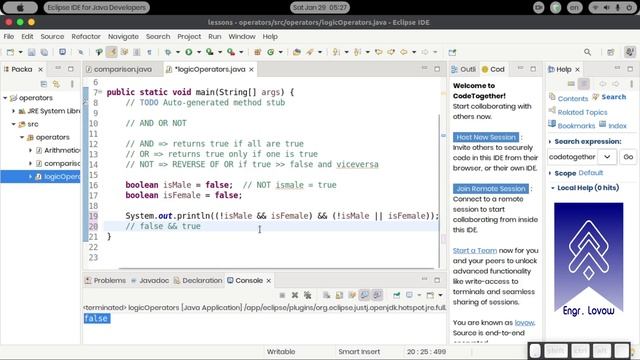The image size is (640, 360).
Task: Click Remove All Terminated Launches icon
Action: click(307, 295)
